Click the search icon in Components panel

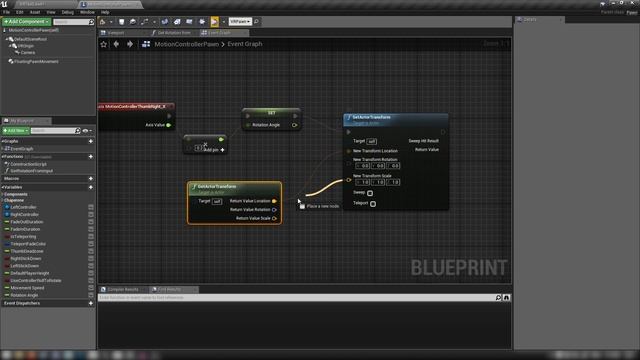[x=91, y=22]
